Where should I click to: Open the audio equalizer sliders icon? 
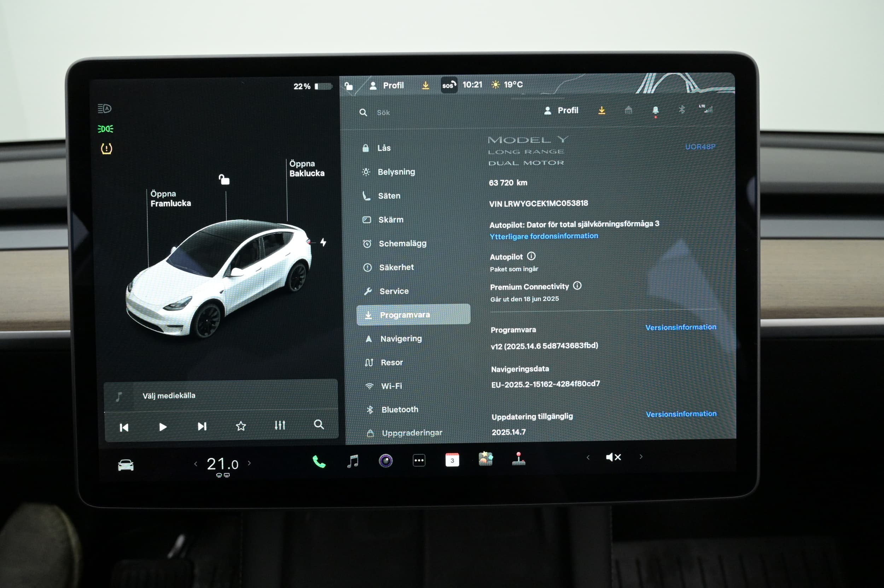click(x=280, y=425)
